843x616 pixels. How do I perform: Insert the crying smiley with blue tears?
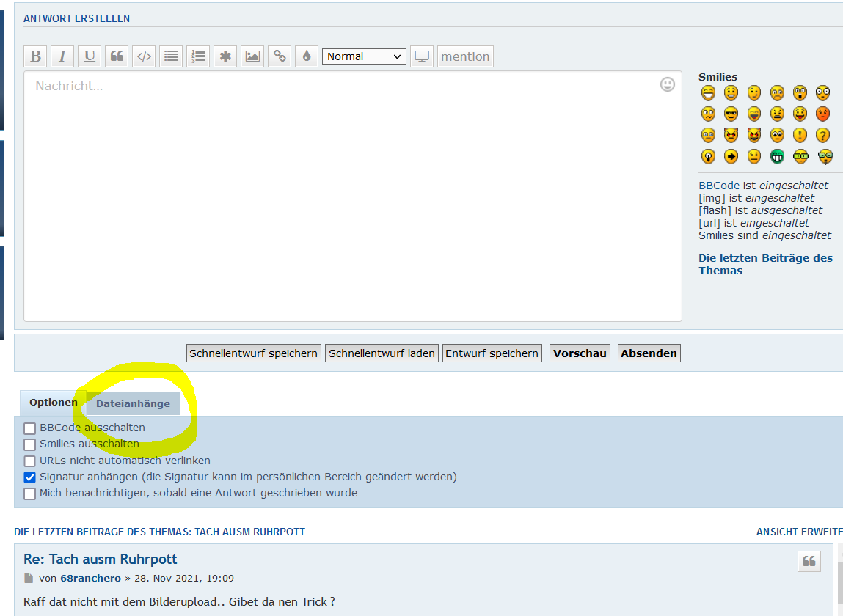click(x=709, y=135)
